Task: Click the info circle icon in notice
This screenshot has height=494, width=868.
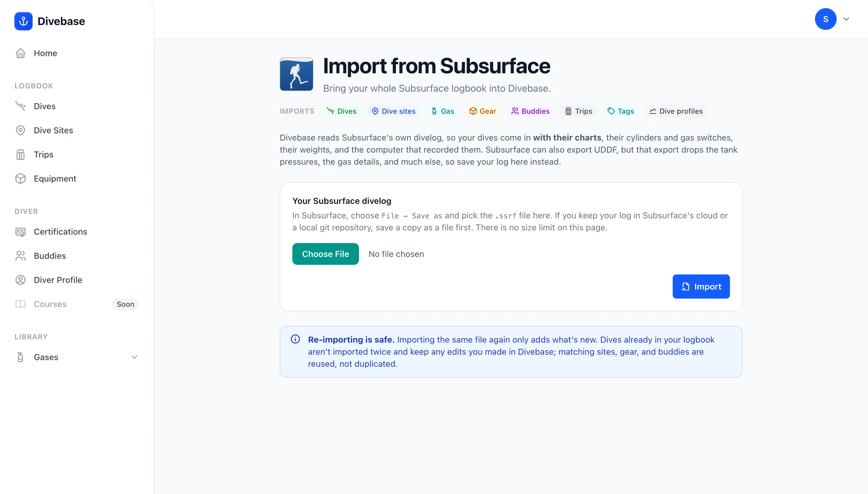Action: tap(295, 339)
